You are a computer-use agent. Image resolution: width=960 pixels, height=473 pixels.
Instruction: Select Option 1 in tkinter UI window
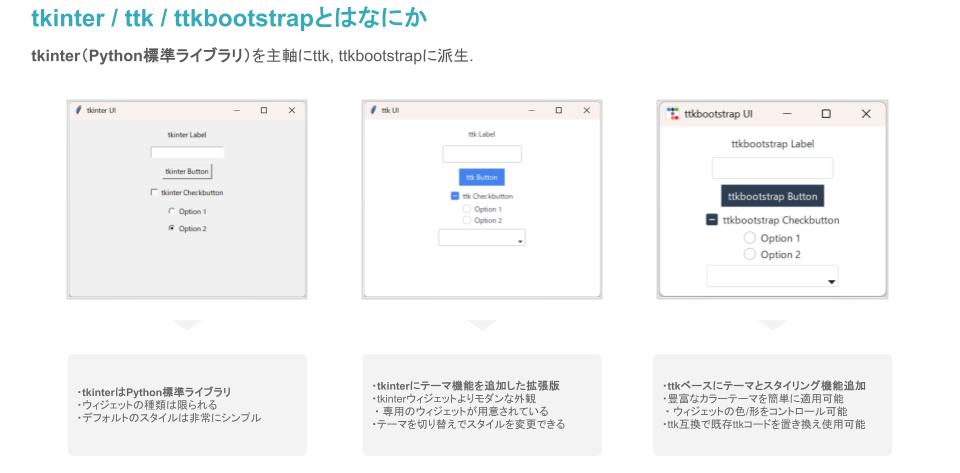pos(171,211)
